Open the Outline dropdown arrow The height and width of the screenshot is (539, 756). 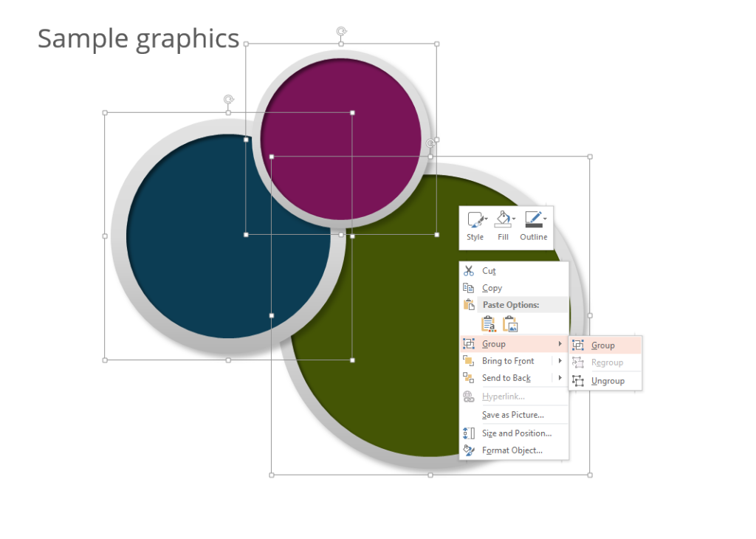pos(545,219)
